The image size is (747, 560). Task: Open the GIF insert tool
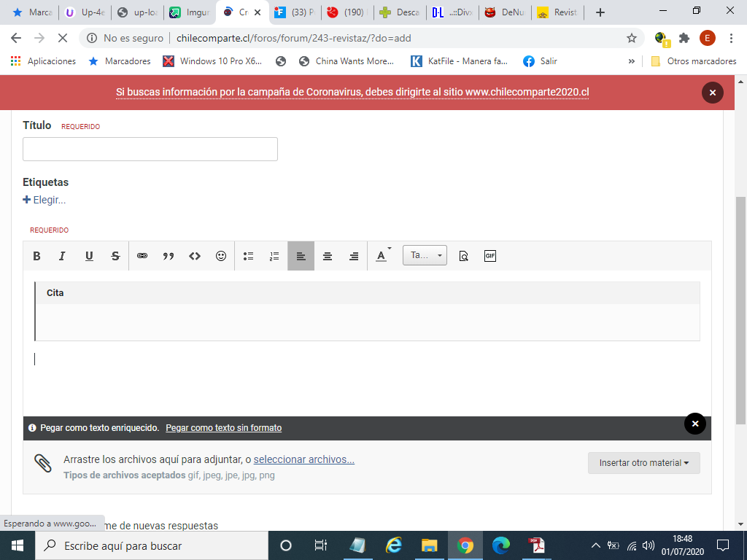coord(489,256)
